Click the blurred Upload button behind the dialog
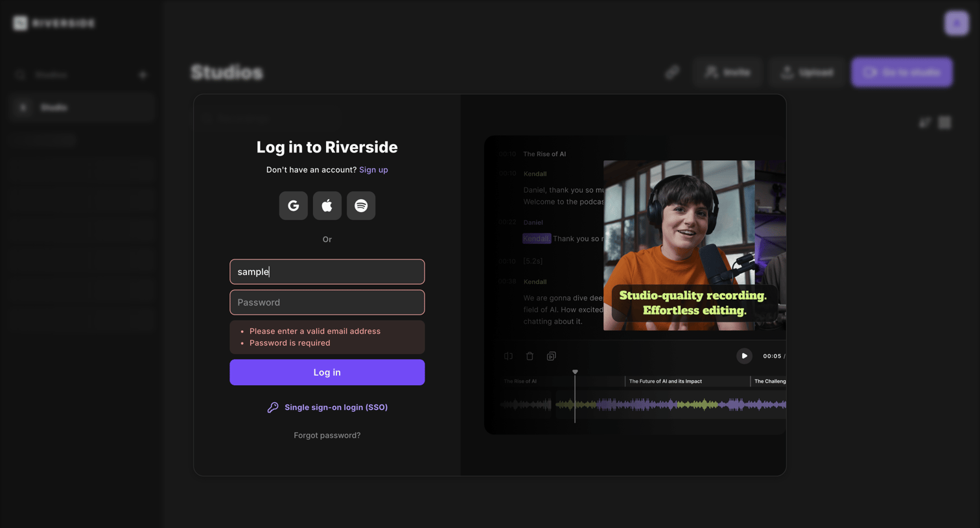 point(808,72)
